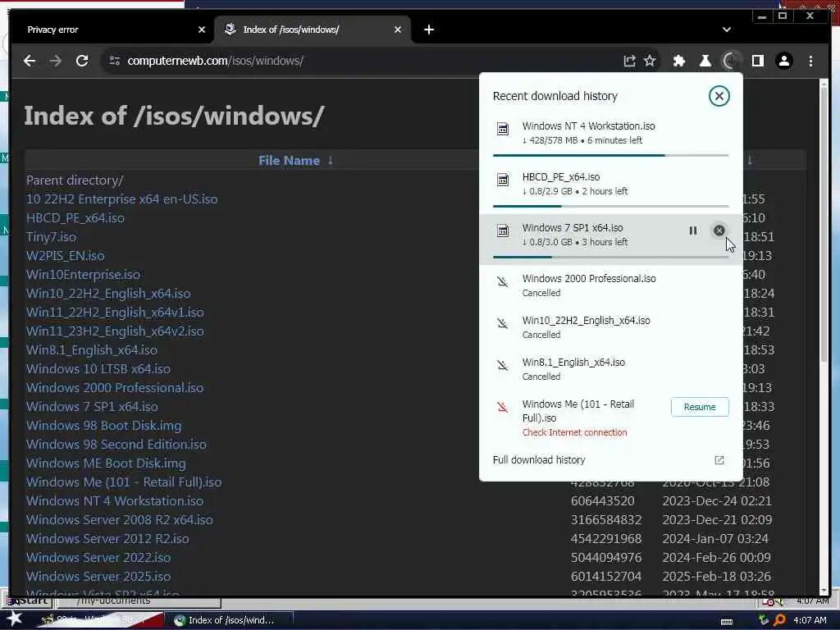Click the star launcher icon in bottom panel
The image size is (840, 630).
tap(13, 619)
